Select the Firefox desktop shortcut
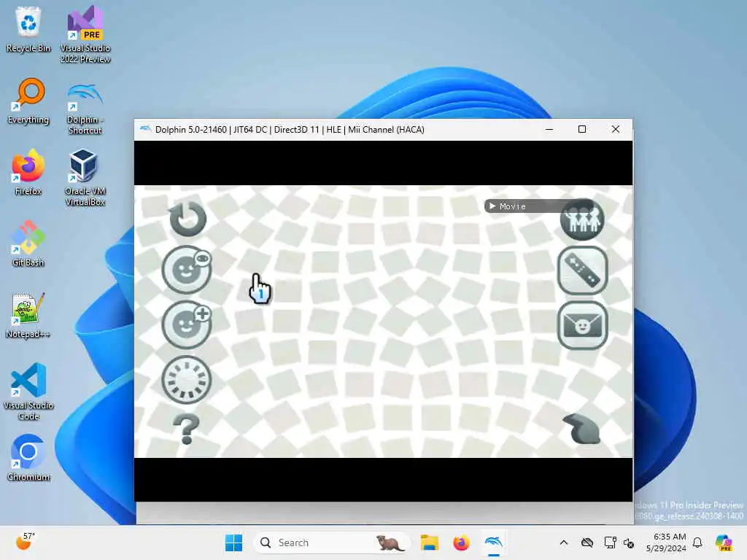The image size is (747, 560). [28, 172]
